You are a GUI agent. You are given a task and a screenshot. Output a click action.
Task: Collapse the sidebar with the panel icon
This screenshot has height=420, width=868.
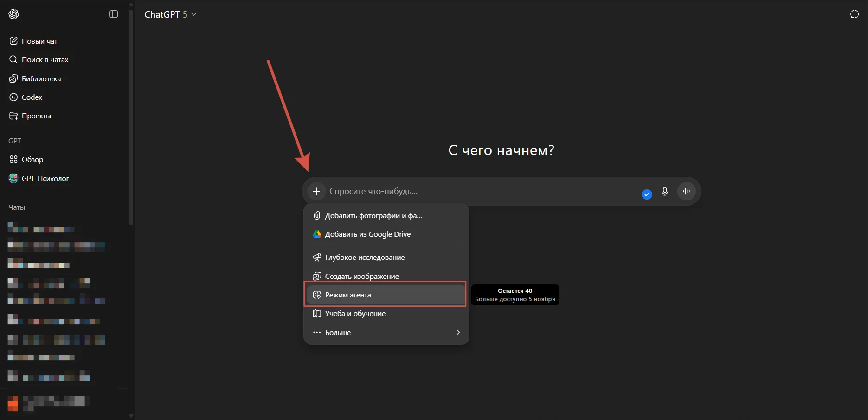tap(114, 14)
